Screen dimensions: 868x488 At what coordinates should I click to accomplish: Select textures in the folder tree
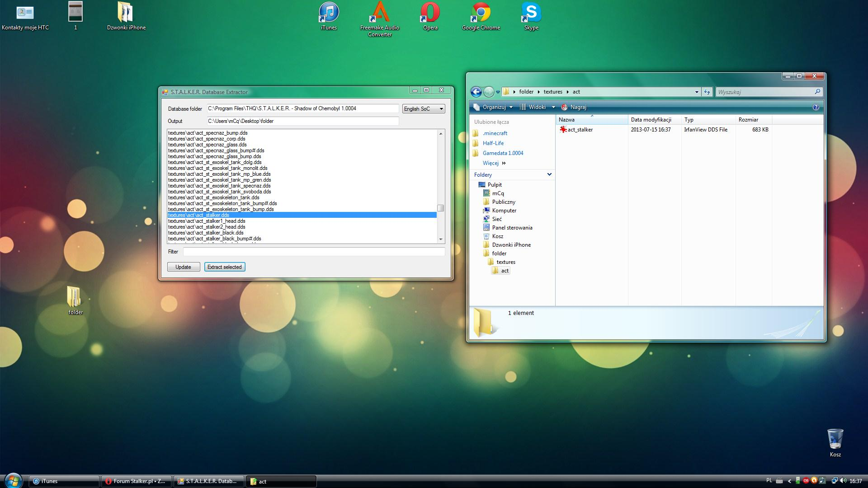pyautogui.click(x=506, y=262)
